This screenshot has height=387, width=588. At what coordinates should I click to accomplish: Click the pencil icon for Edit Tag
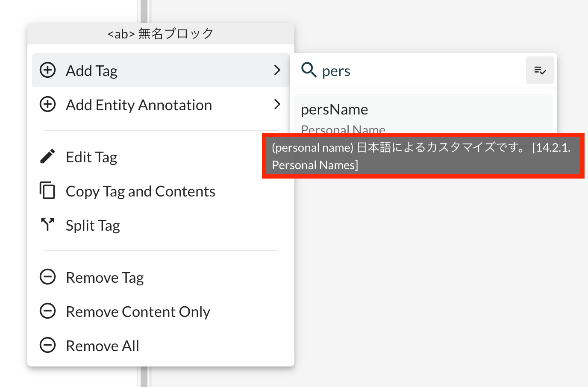(47, 156)
